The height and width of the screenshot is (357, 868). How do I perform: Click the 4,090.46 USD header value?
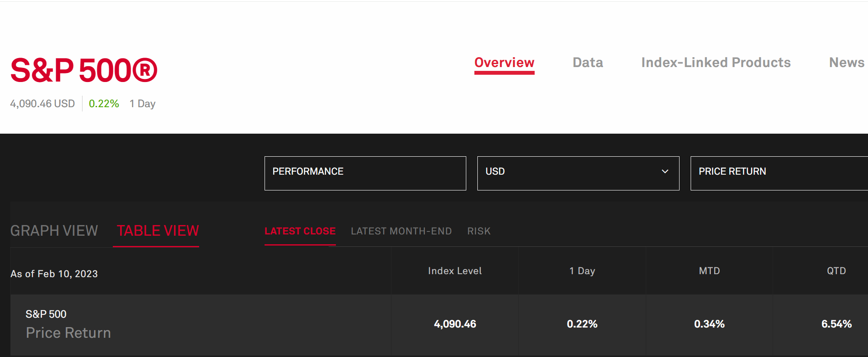[x=42, y=104]
